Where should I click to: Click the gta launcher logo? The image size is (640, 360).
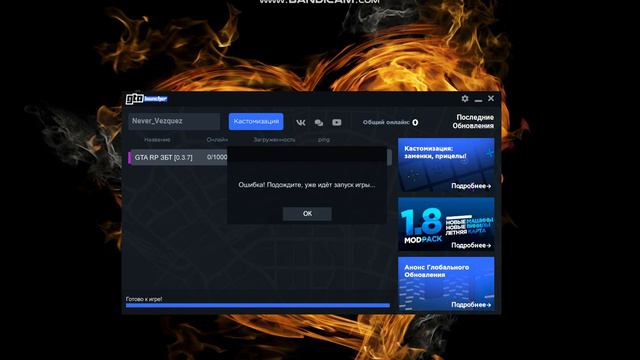pyautogui.click(x=146, y=98)
